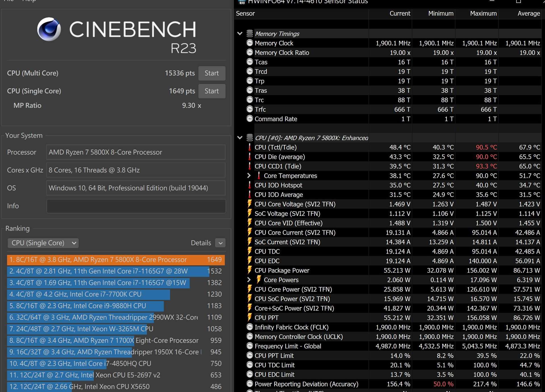This screenshot has height=392, width=545.
Task: Click the Maximum column header
Action: pyautogui.click(x=477, y=13)
